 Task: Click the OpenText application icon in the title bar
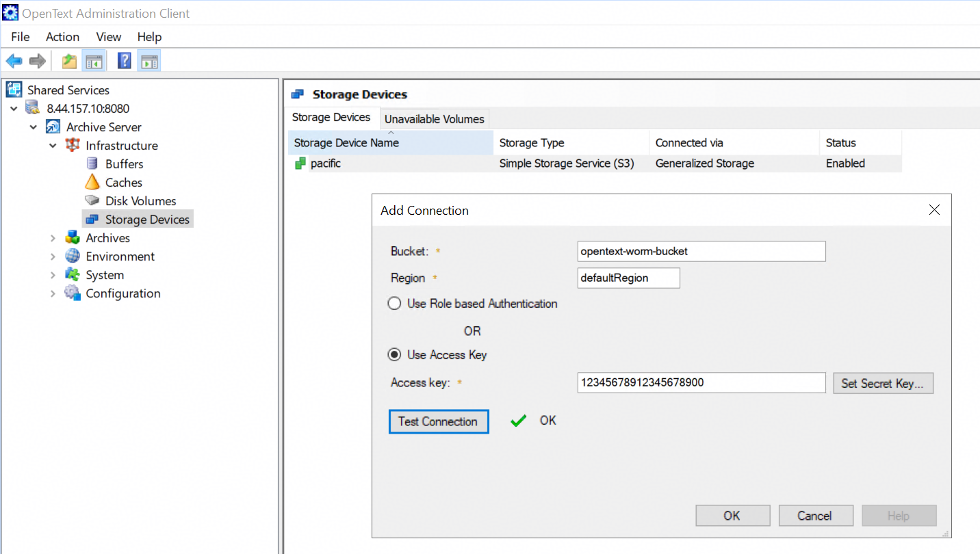pyautogui.click(x=10, y=13)
